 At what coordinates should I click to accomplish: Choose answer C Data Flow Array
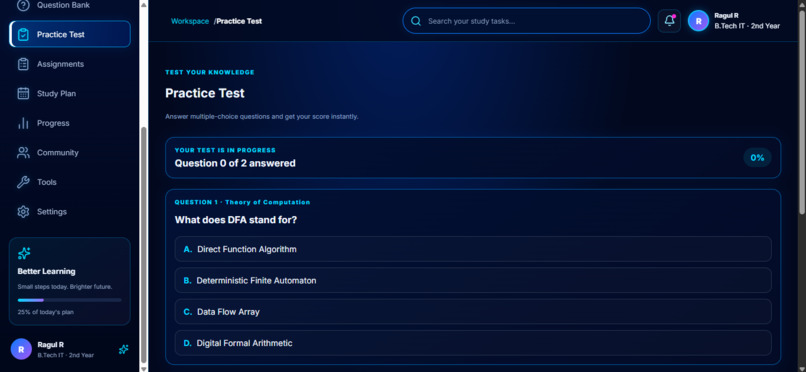pos(473,312)
